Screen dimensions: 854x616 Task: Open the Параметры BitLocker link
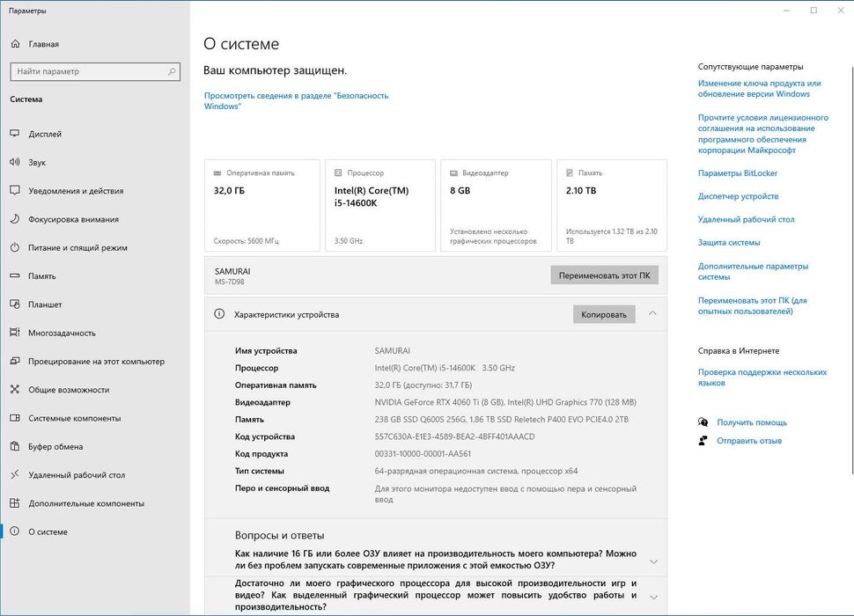[x=738, y=173]
